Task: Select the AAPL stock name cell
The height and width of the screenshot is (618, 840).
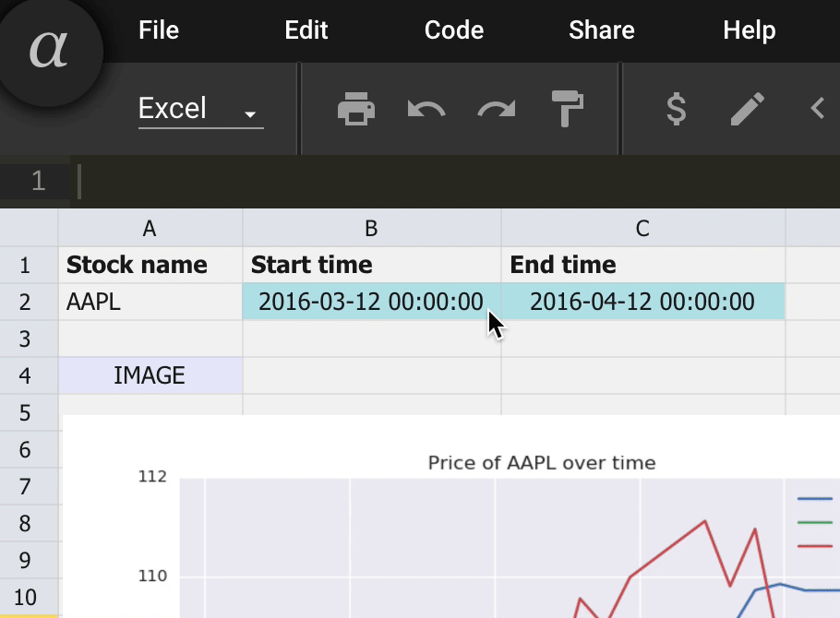Action: pos(150,302)
